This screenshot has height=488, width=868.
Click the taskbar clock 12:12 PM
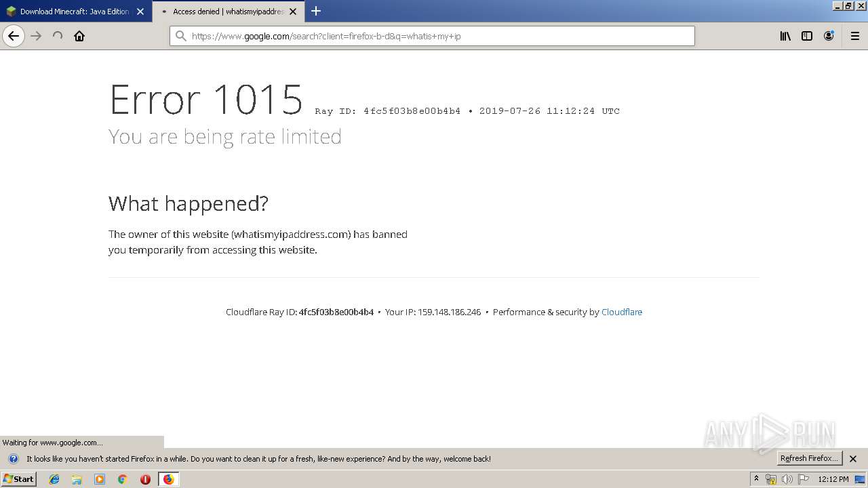point(833,479)
